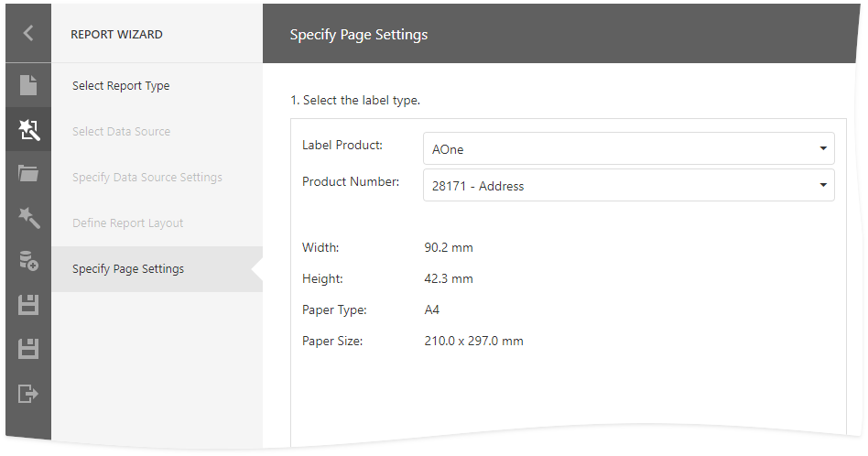868x456 pixels.
Task: Click the Select Data Source step
Action: tap(121, 132)
